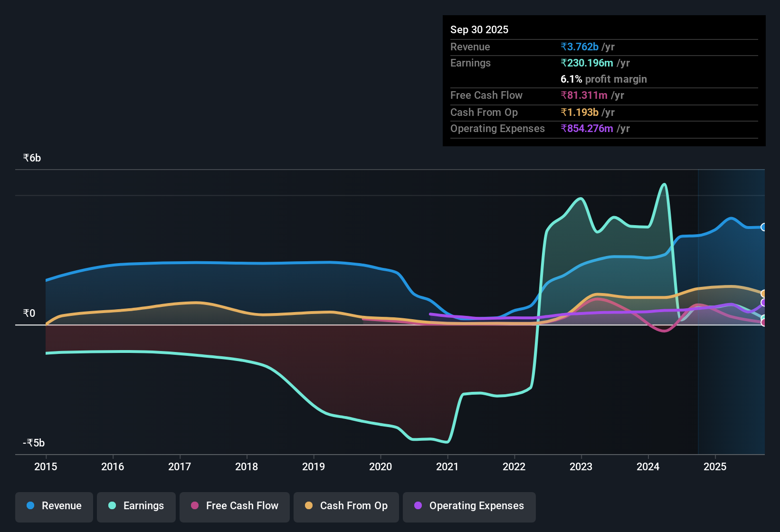Select the 2015 label on the timeline
This screenshot has width=780, height=532.
46,467
